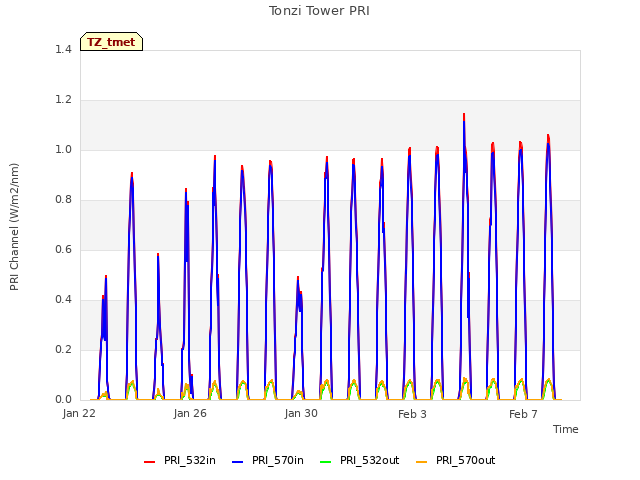Viewport: 640px width, 480px height.
Task: Toggle the PRI_570out legend label
Action: tap(466, 460)
